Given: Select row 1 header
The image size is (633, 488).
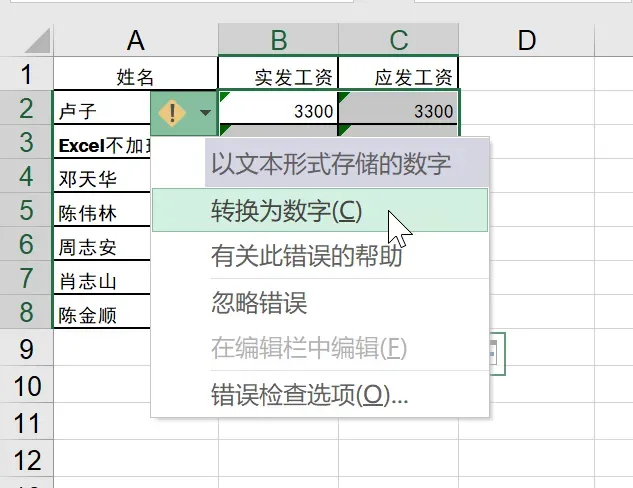Looking at the screenshot, I should click(x=25, y=75).
